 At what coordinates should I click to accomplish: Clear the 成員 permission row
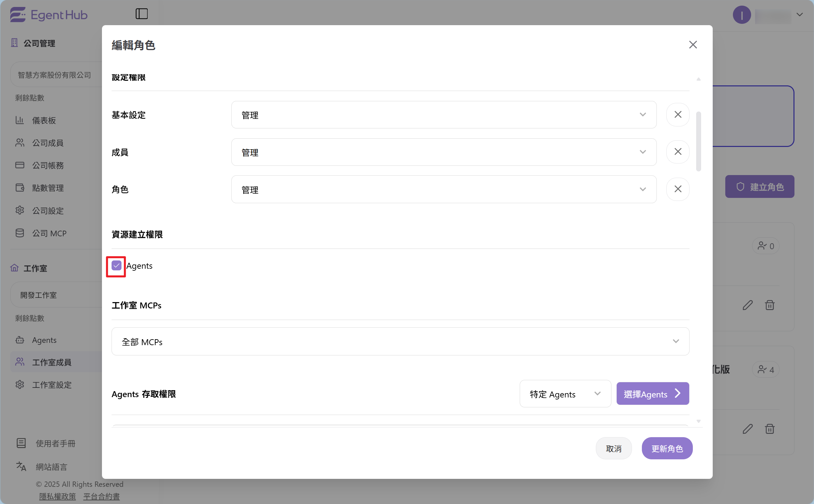coord(677,152)
